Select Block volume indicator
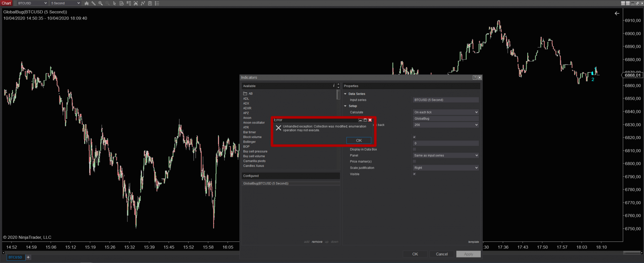Image resolution: width=644 pixels, height=263 pixels. tap(252, 137)
